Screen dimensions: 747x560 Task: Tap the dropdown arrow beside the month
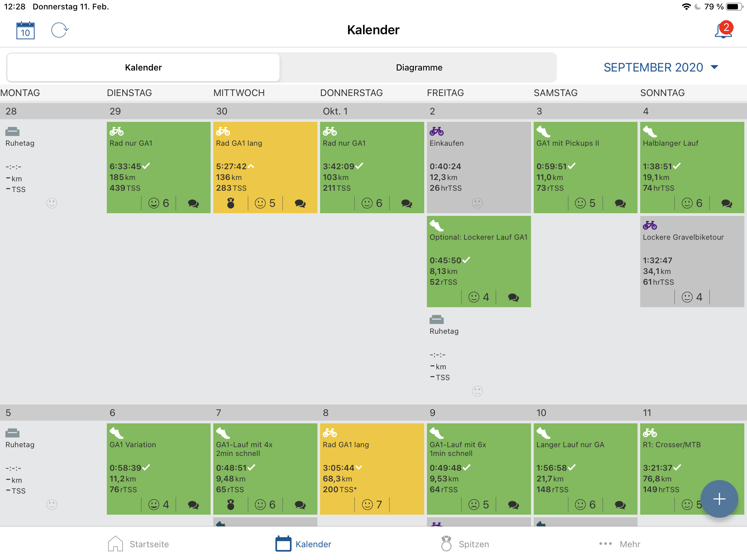click(714, 67)
